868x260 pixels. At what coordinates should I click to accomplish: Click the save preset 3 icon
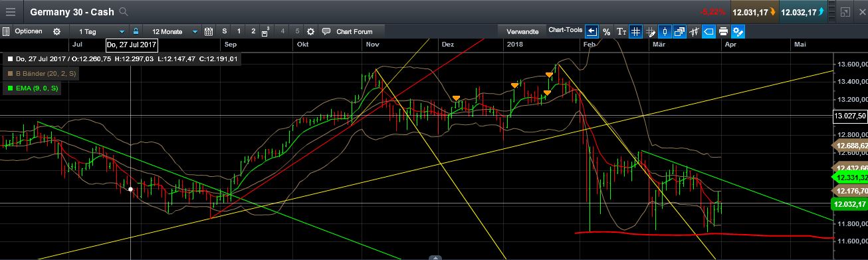(x=266, y=31)
